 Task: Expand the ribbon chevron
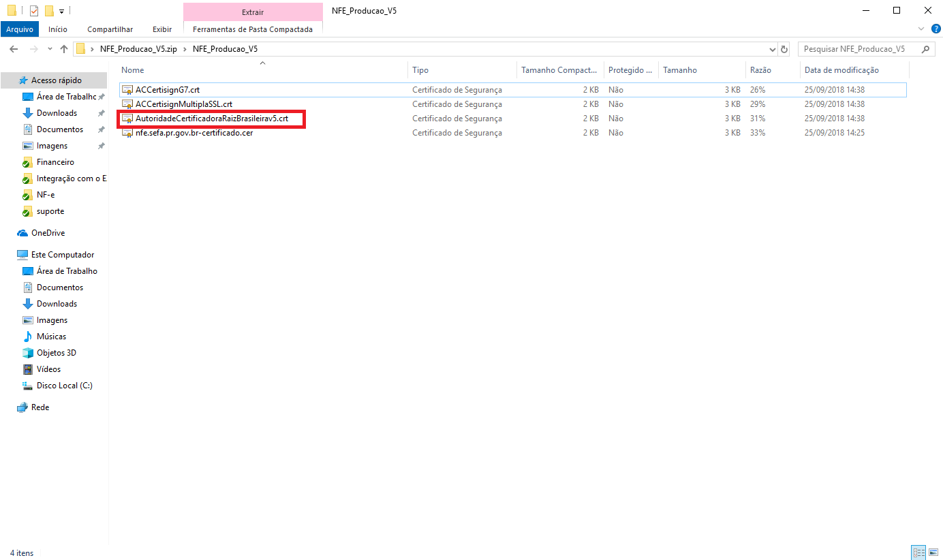click(x=921, y=29)
